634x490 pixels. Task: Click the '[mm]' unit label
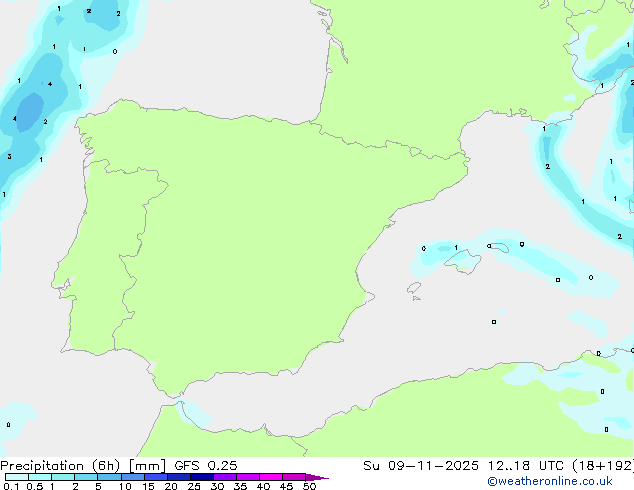[147, 466]
